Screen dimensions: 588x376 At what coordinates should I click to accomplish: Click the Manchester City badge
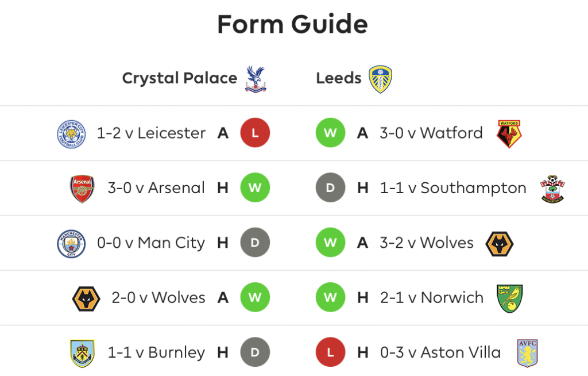click(x=71, y=244)
